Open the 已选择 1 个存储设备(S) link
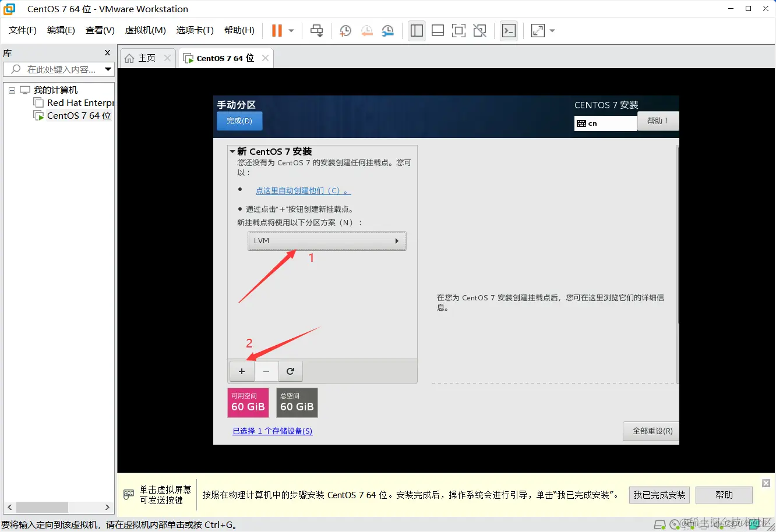The width and height of the screenshot is (776, 532). (x=273, y=431)
